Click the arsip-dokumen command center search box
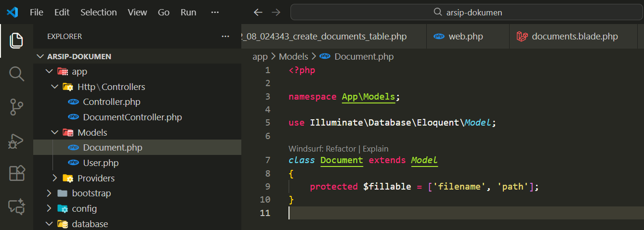Viewport: 644px width, 230px height. pos(467,13)
